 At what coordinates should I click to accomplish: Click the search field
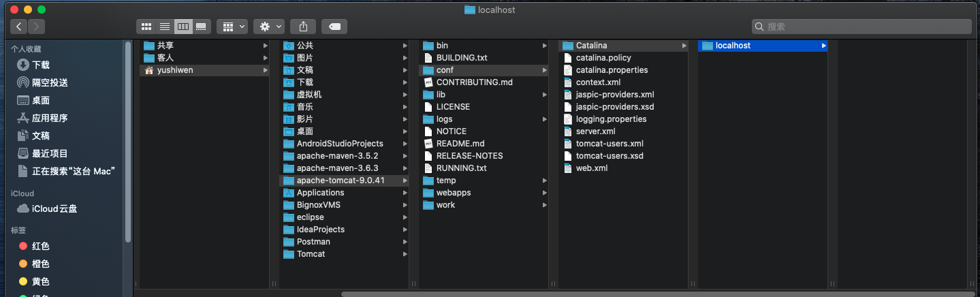[862, 27]
